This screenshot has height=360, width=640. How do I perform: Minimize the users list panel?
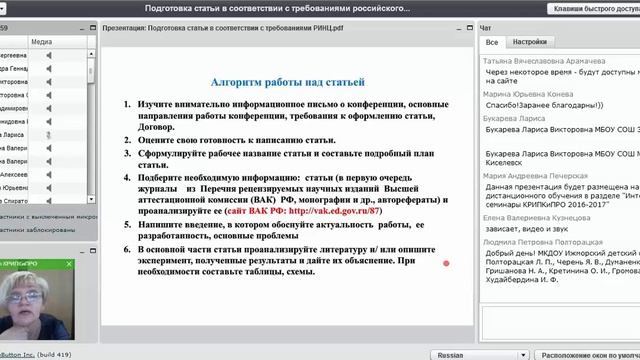(82, 29)
